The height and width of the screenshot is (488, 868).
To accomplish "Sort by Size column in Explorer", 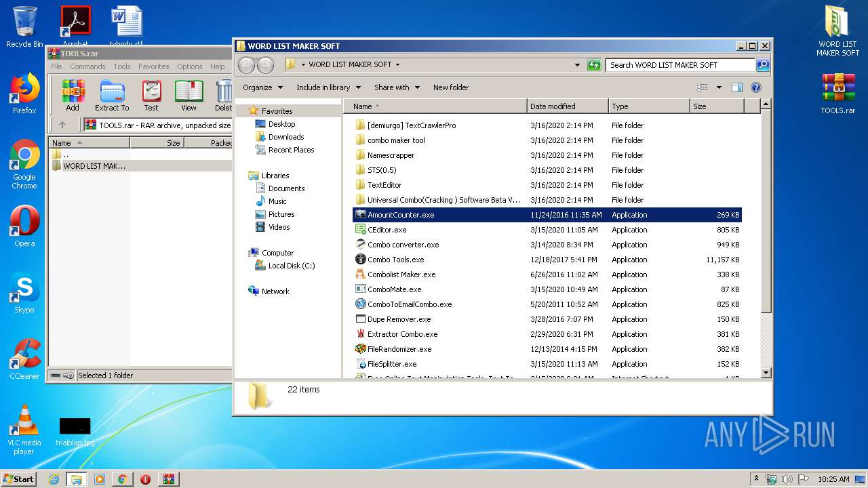I will coord(717,106).
